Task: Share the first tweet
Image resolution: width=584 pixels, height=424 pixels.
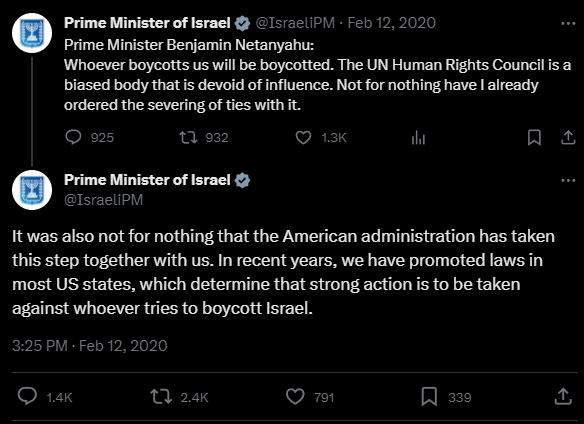Action: point(568,137)
